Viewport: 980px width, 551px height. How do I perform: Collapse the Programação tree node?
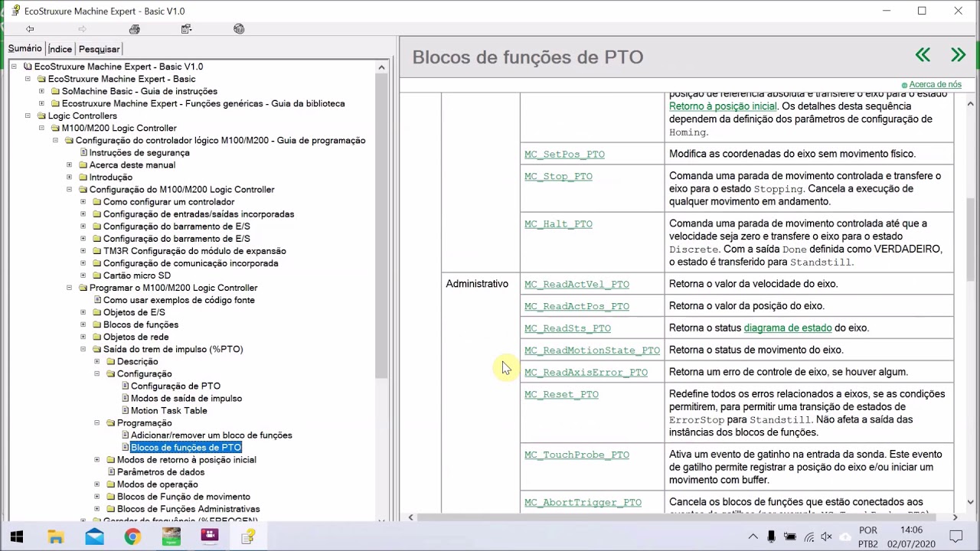pos(96,422)
